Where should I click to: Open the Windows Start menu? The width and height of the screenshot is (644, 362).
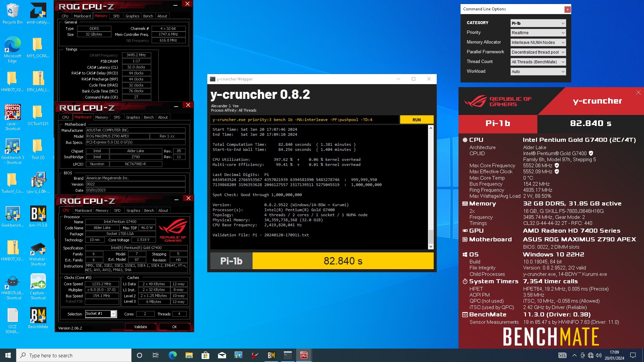click(8, 355)
